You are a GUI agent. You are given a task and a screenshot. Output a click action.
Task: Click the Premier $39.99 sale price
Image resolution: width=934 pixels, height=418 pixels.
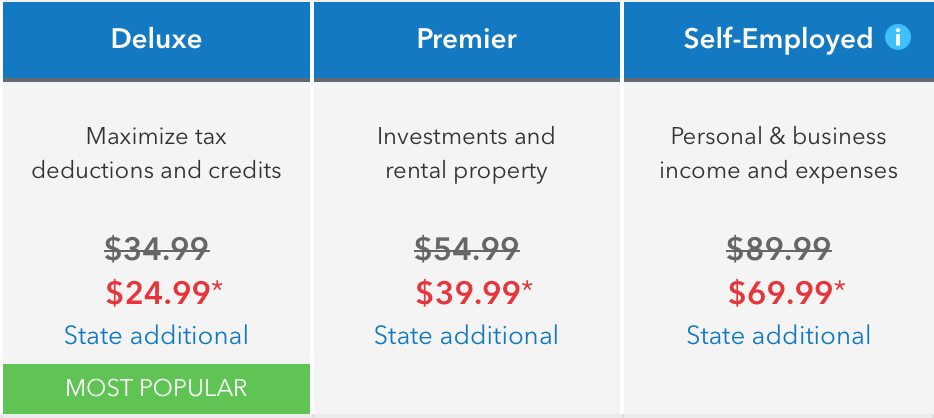(468, 292)
